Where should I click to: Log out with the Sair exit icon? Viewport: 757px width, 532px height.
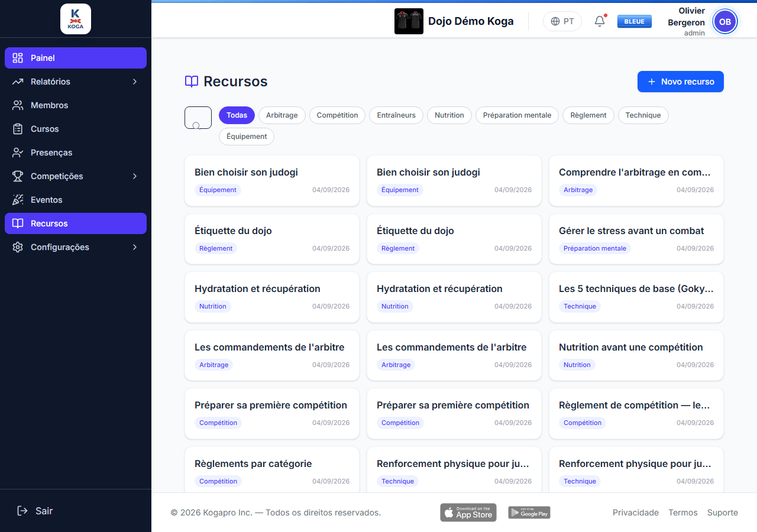[22, 511]
